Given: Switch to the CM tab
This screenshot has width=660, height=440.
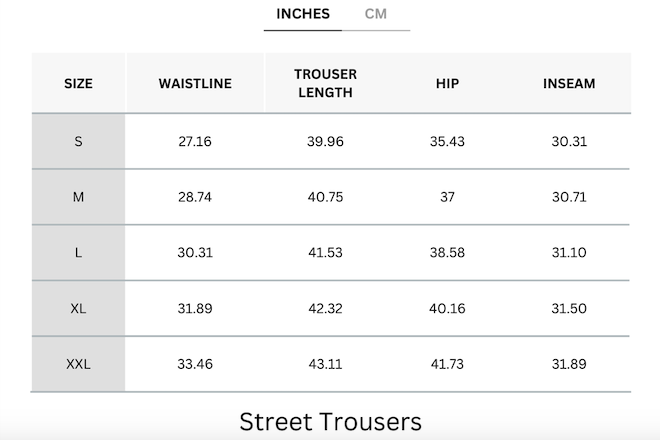Looking at the screenshot, I should click(375, 14).
